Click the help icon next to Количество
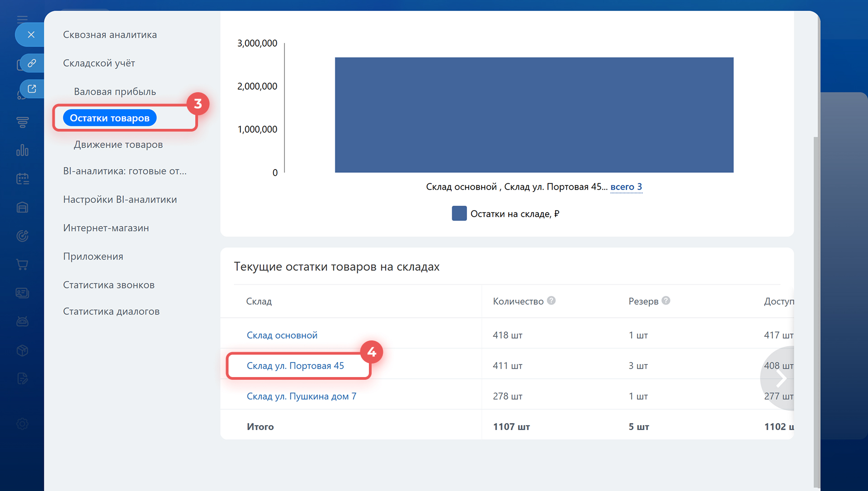Image resolution: width=868 pixels, height=491 pixels. [x=551, y=301]
